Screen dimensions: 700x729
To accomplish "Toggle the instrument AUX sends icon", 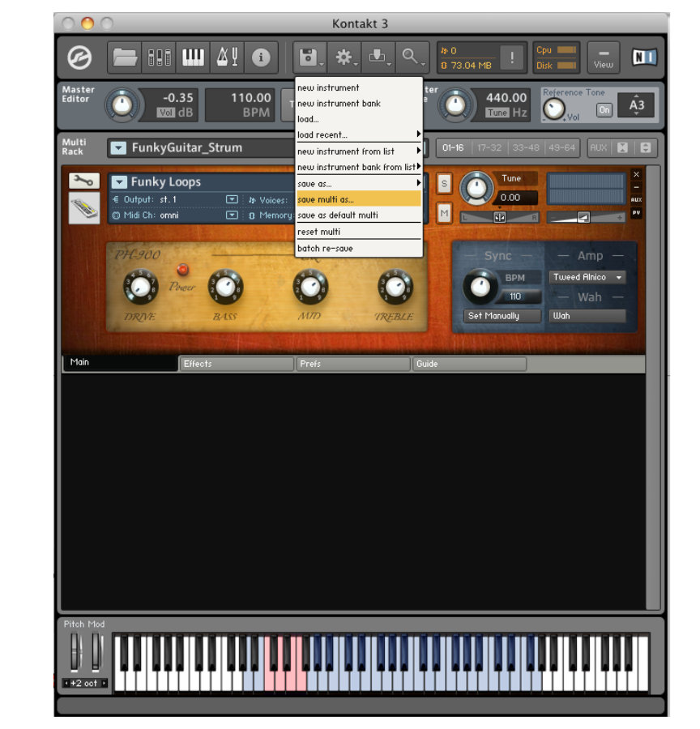I will pyautogui.click(x=636, y=199).
